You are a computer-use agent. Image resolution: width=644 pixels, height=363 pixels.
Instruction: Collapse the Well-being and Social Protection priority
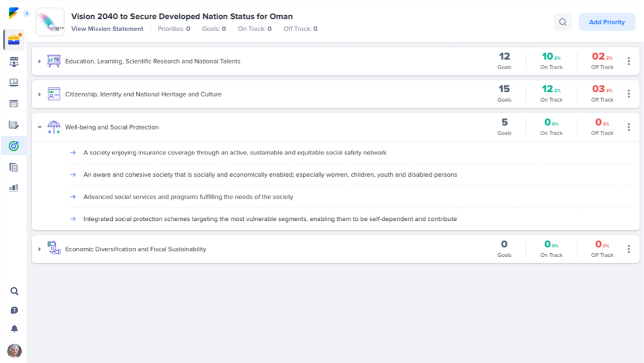39,127
